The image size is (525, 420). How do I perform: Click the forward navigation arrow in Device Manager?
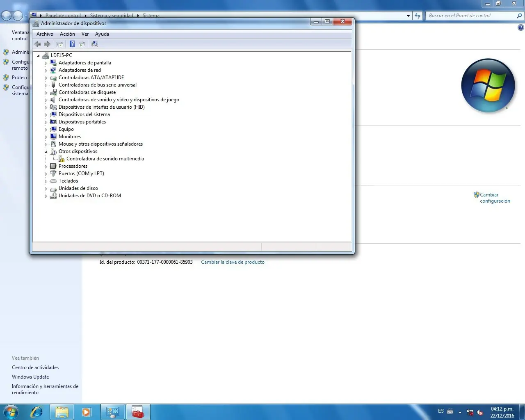click(x=47, y=44)
